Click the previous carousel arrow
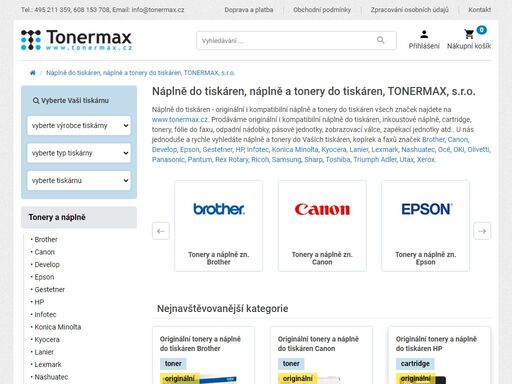Screen dimensions: 512x384 pos(161,231)
